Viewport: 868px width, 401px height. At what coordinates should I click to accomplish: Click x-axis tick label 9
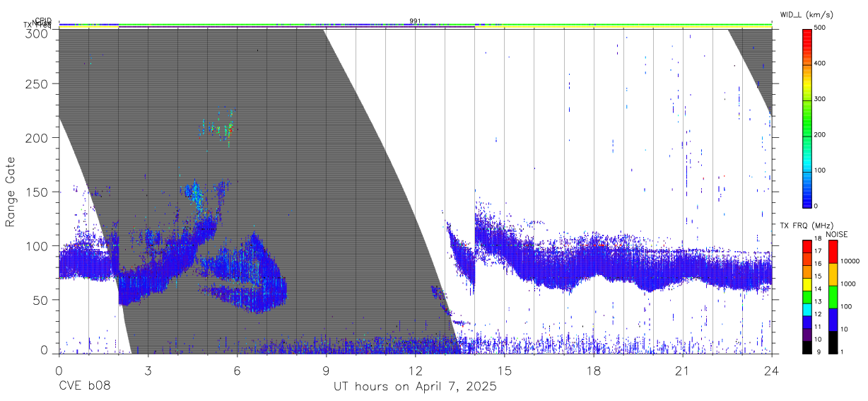(326, 371)
